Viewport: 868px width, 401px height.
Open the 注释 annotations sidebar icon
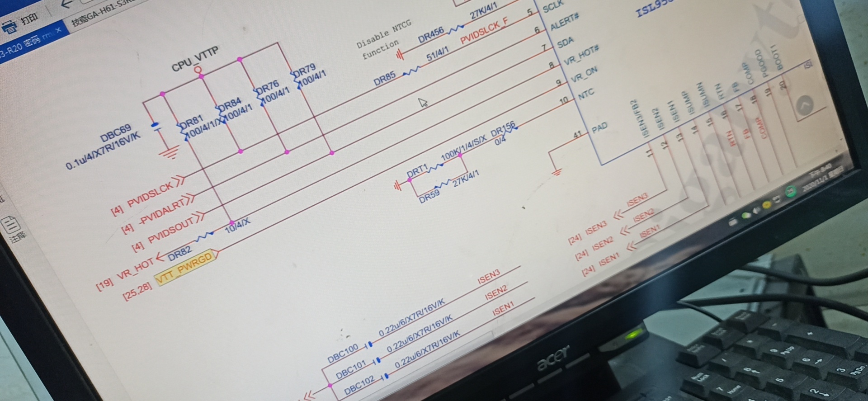(x=14, y=230)
